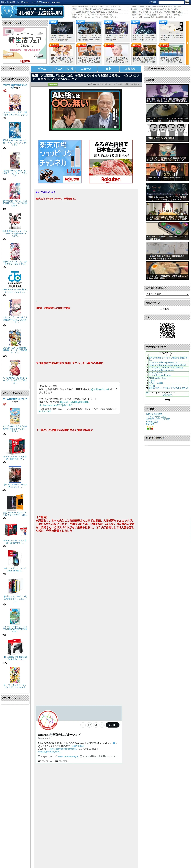Image resolution: width=191 pixels, height=868 pixels.
Task: Click the top popular article thumbnail about 女性「弱者男性」
Action: [x=167, y=93]
